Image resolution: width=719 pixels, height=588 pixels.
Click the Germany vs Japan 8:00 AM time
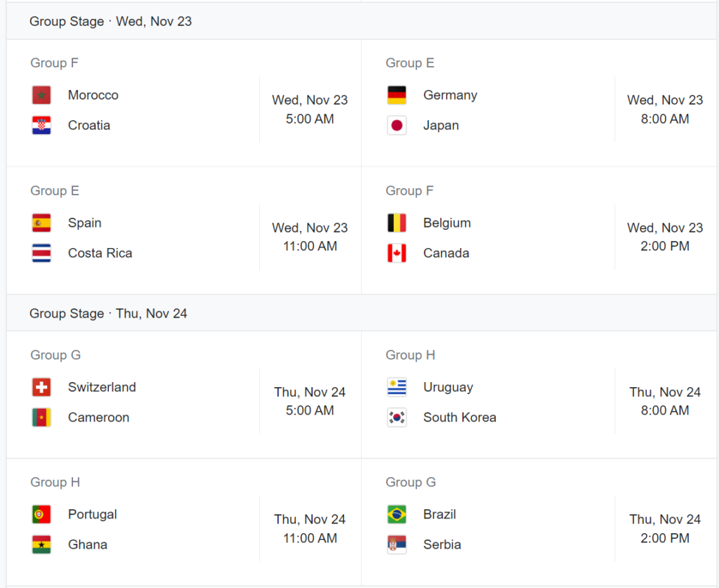664,119
